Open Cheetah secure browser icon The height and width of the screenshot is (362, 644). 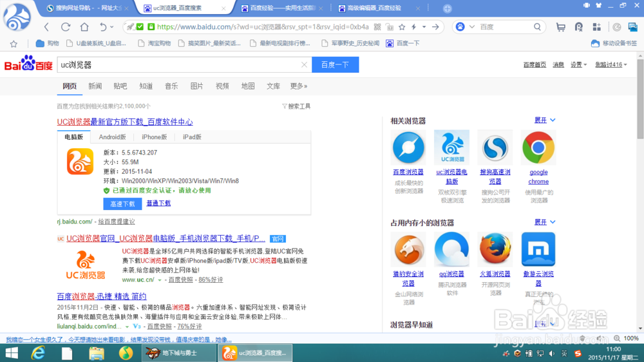point(408,249)
